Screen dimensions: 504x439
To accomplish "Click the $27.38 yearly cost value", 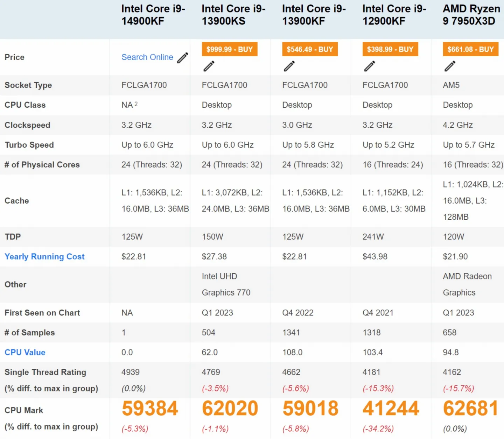I will [x=214, y=257].
